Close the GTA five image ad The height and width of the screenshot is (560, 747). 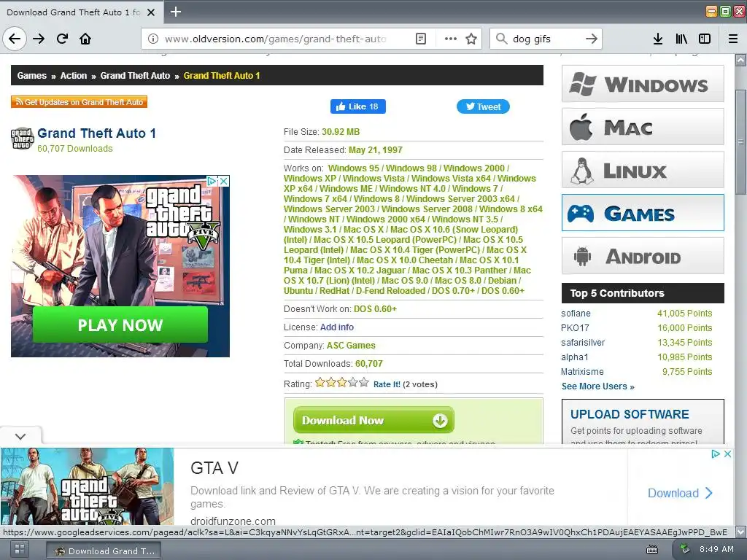click(x=223, y=181)
